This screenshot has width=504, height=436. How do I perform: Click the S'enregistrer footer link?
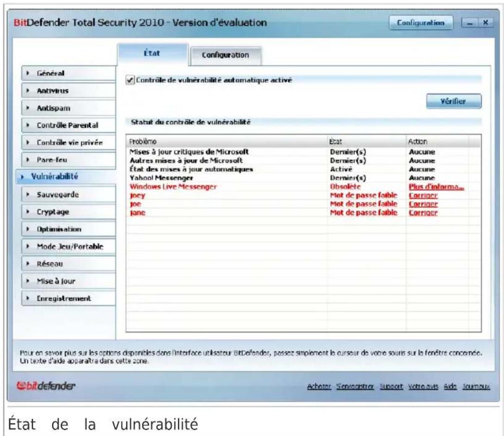[x=355, y=386]
